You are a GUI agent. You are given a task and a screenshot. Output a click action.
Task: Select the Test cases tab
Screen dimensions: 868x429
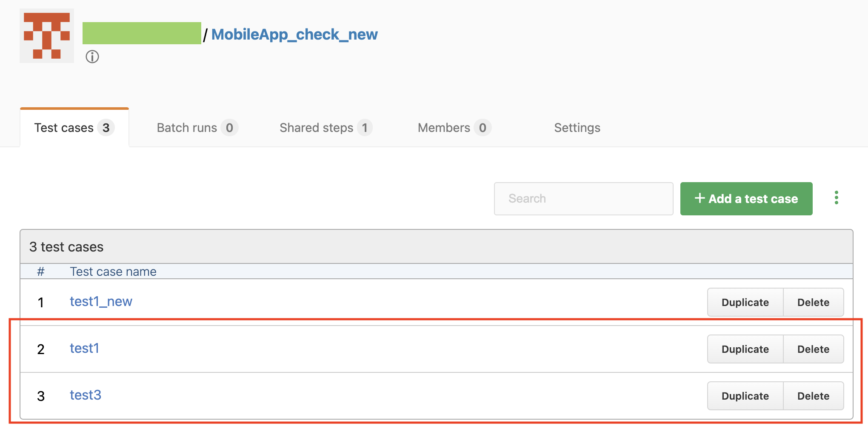74,128
